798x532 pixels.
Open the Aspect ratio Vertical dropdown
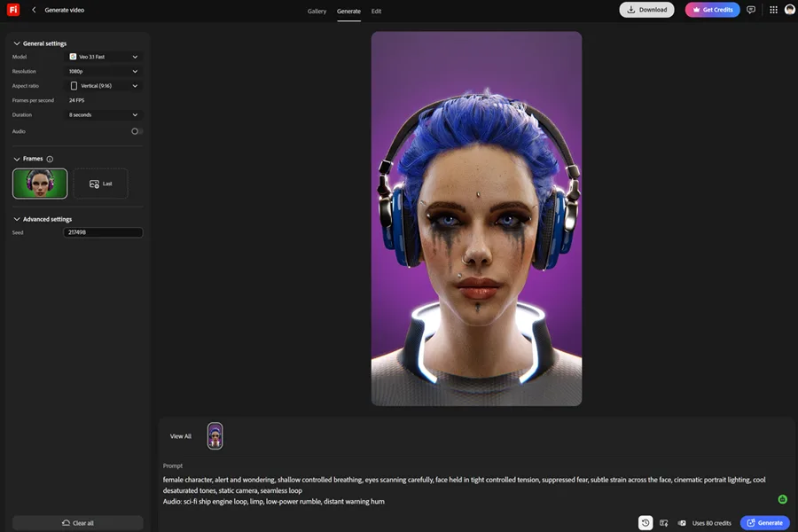pyautogui.click(x=104, y=85)
